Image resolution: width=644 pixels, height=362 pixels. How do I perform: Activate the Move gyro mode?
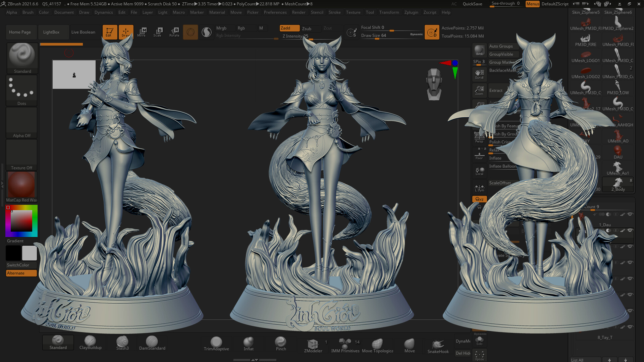tap(142, 32)
